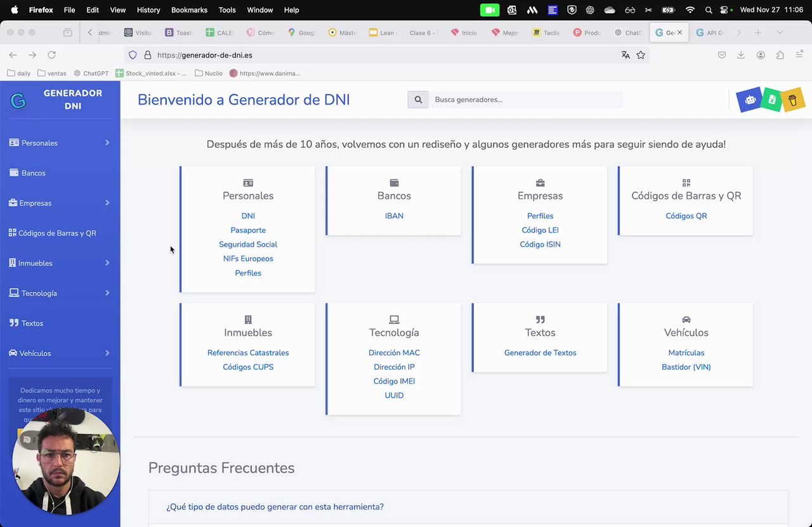Click the blue robot icon in header
Screen dimensions: 812x527
750,100
